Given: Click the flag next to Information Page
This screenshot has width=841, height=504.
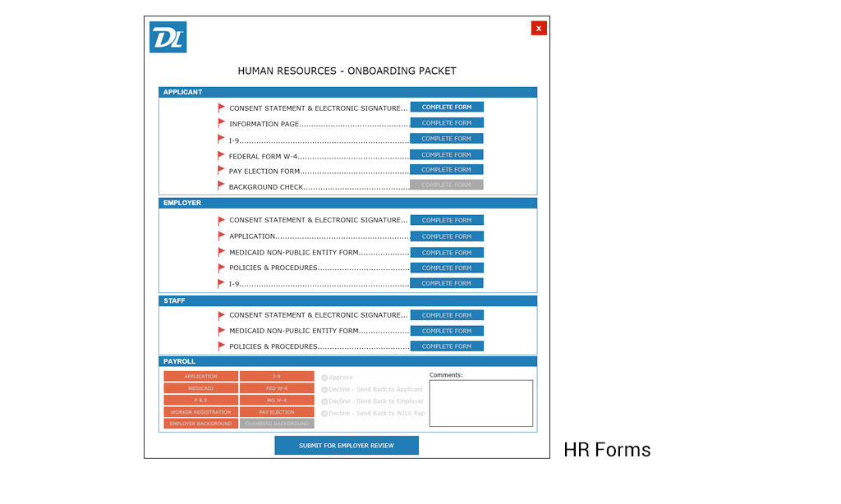Looking at the screenshot, I should (x=221, y=123).
